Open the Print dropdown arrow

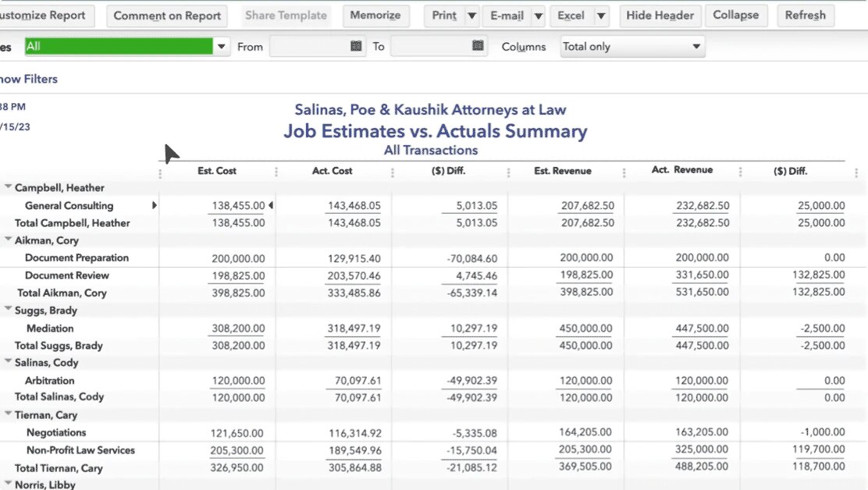471,16
